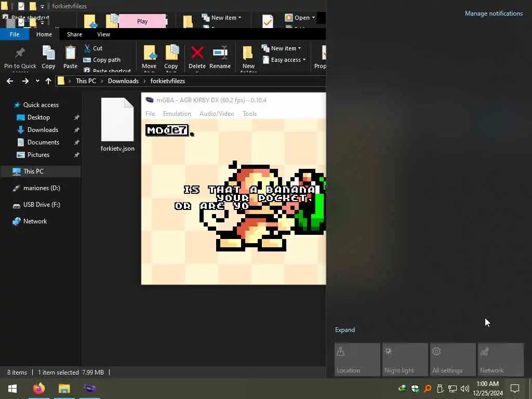532x399 pixels.
Task: Open mGBA Tools menu
Action: 250,114
